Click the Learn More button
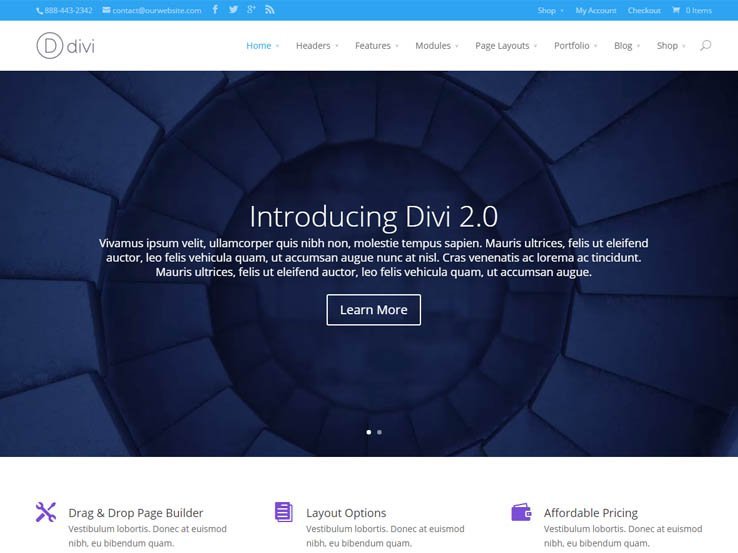Viewport: 738px width, 553px height. point(374,310)
